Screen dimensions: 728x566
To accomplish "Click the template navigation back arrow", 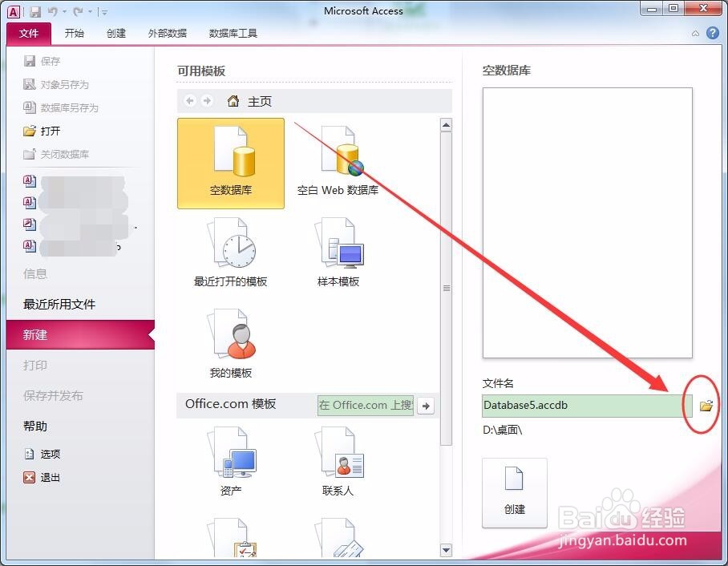I will [190, 101].
